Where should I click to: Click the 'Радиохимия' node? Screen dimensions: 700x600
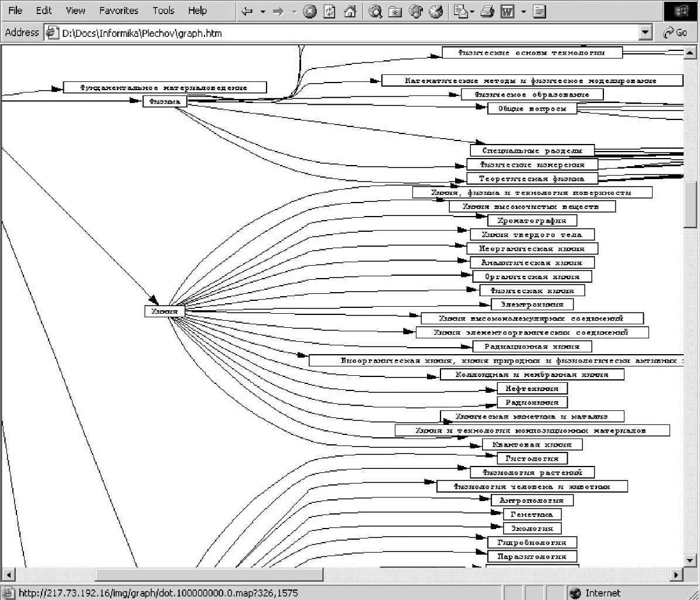click(x=532, y=402)
